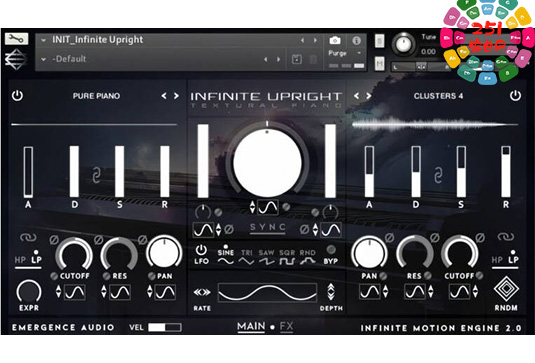Select the SAW LFO waveform
Image resolution: width=535 pixels, height=363 pixels.
click(x=266, y=258)
